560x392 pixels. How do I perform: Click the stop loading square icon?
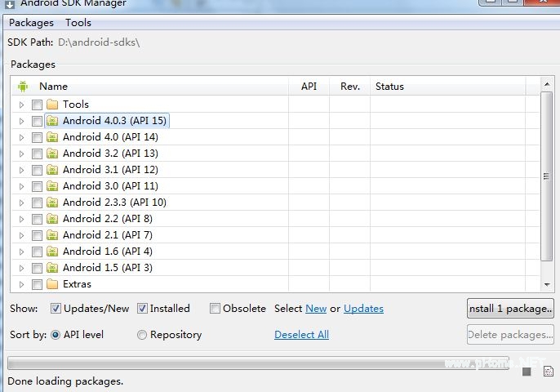pyautogui.click(x=527, y=372)
